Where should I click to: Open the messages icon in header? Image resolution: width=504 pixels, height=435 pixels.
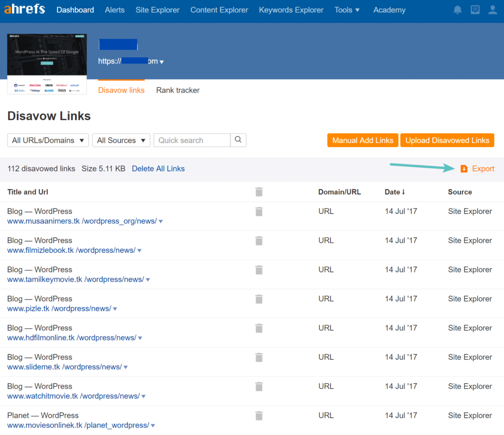475,10
